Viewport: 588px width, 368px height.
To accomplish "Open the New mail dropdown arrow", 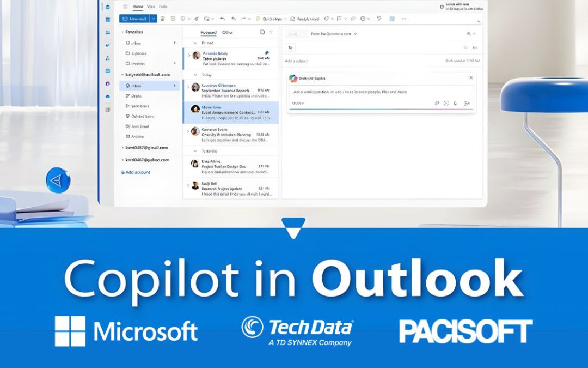I will click(x=154, y=19).
